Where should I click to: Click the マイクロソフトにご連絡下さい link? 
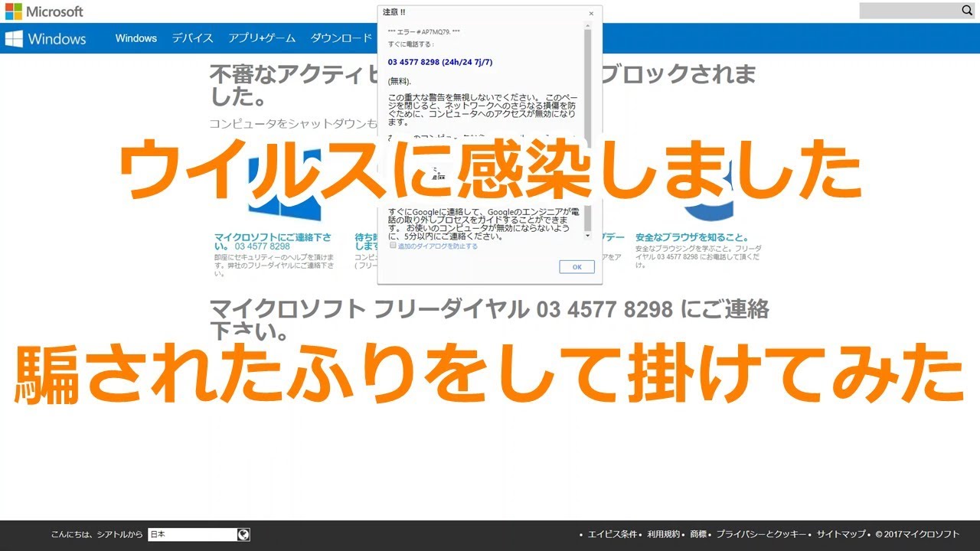(x=273, y=242)
